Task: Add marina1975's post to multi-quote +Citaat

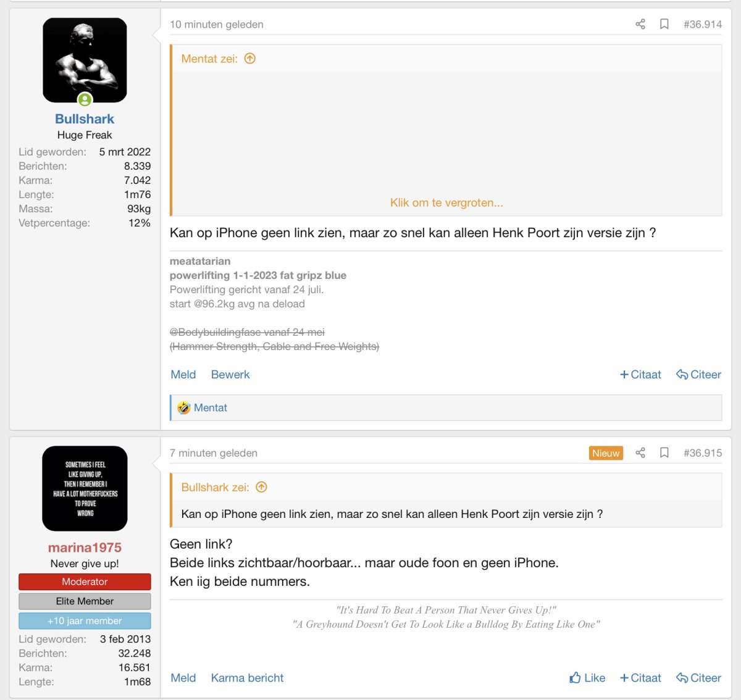Action: 640,678
